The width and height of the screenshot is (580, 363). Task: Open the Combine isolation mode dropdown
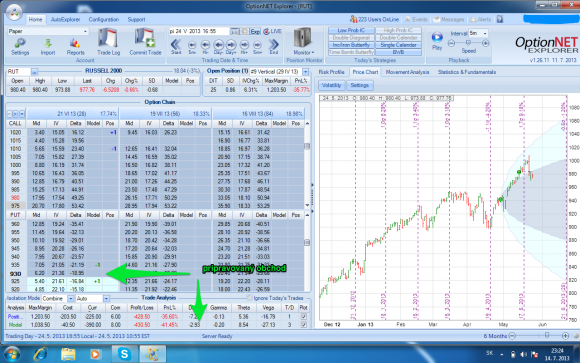click(71, 299)
